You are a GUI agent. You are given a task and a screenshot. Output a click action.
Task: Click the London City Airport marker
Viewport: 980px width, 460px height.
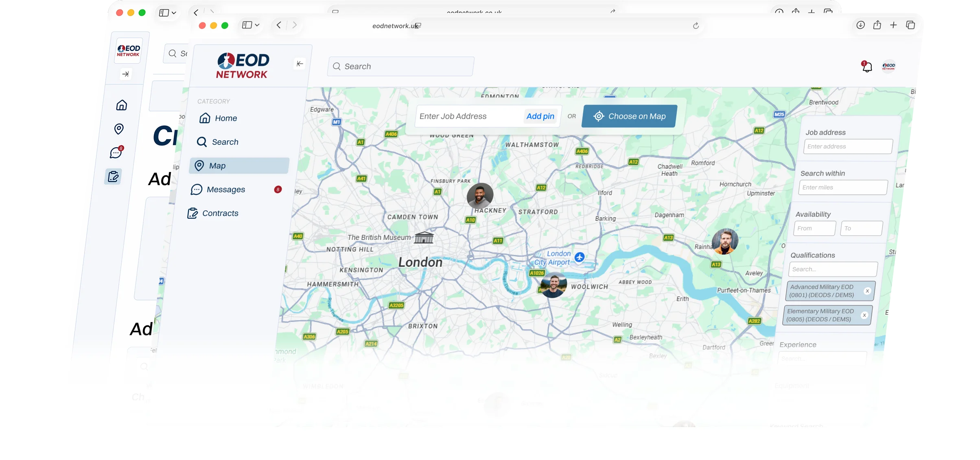(580, 257)
